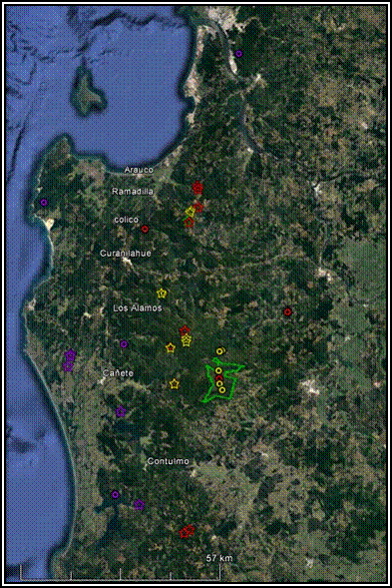Select red circle marker beside colico label

click(145, 229)
